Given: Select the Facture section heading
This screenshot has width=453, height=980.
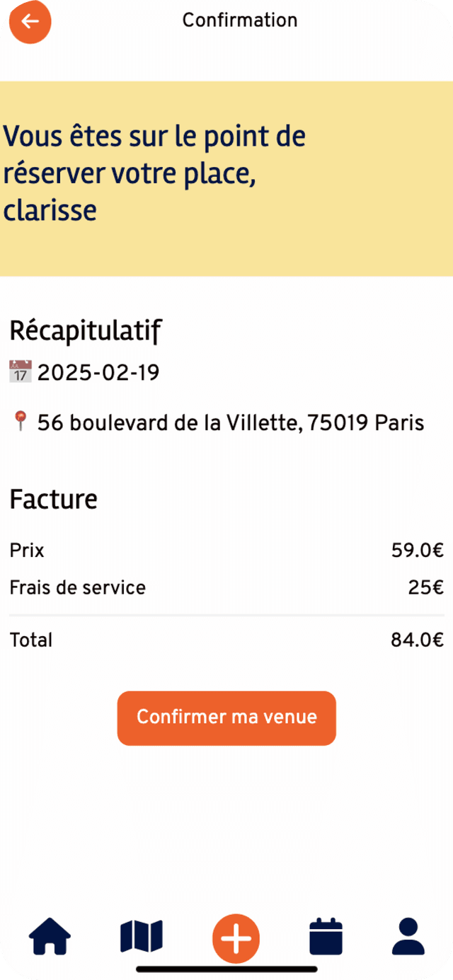Looking at the screenshot, I should click(54, 499).
